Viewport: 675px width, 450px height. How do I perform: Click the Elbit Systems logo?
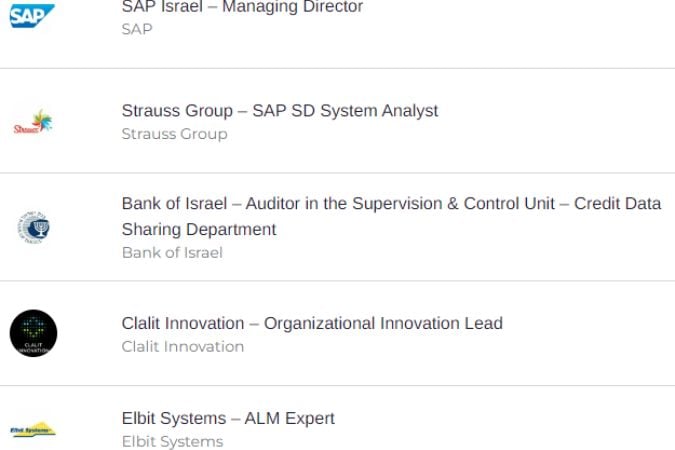click(33, 429)
